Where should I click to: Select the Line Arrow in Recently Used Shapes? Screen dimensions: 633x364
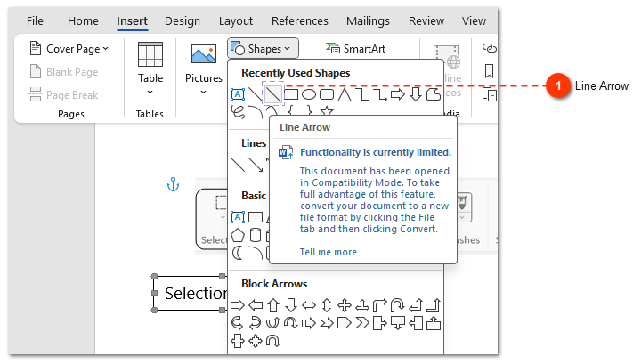click(x=273, y=94)
